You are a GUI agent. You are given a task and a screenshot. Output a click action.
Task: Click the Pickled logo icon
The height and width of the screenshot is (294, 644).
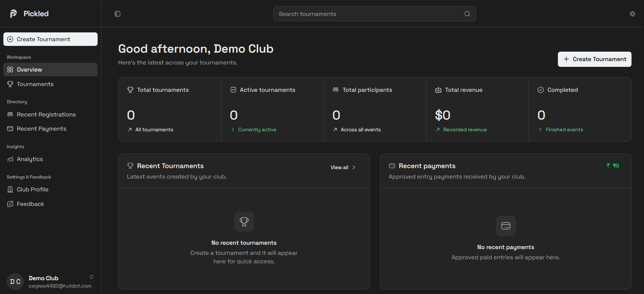tap(13, 14)
